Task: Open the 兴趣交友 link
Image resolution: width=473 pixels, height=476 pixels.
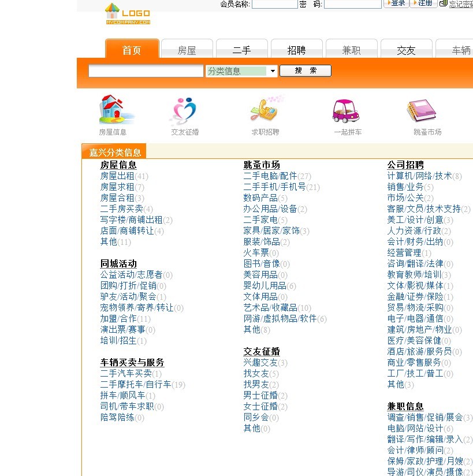Action: [260, 362]
